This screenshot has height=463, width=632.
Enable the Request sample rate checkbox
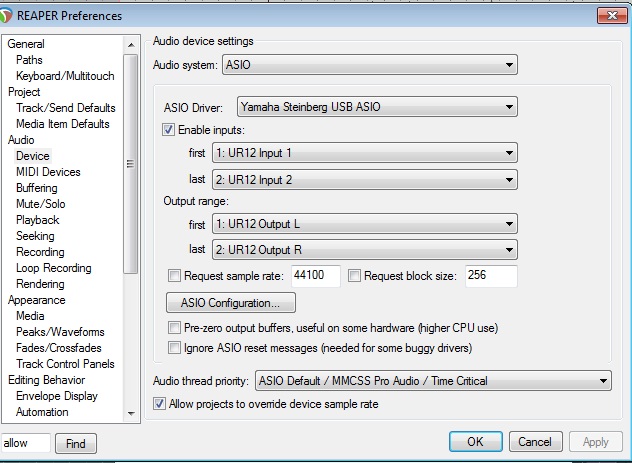tap(175, 276)
